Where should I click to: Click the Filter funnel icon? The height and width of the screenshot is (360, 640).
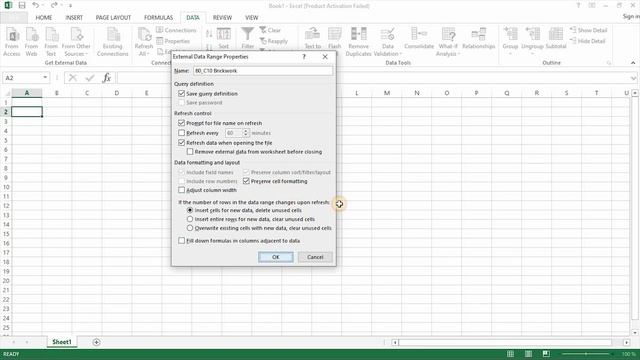247,34
